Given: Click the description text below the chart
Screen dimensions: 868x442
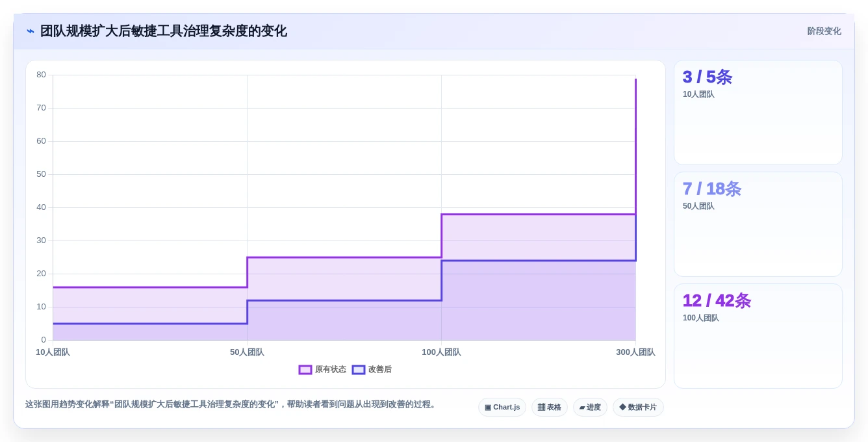Looking at the screenshot, I should (231, 404).
